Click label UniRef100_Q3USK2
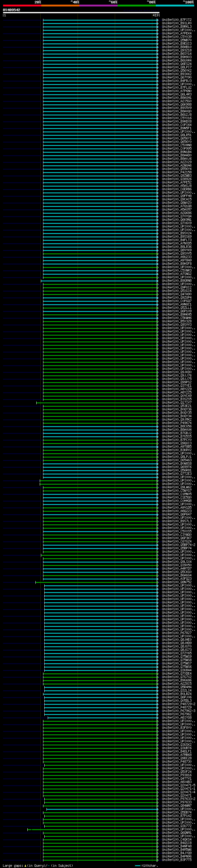Image resolution: width=197 pixels, height=868 pixels. (176, 745)
